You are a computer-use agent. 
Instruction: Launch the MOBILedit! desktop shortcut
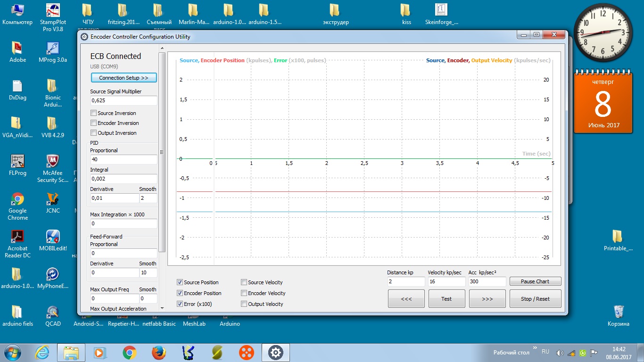point(53,240)
